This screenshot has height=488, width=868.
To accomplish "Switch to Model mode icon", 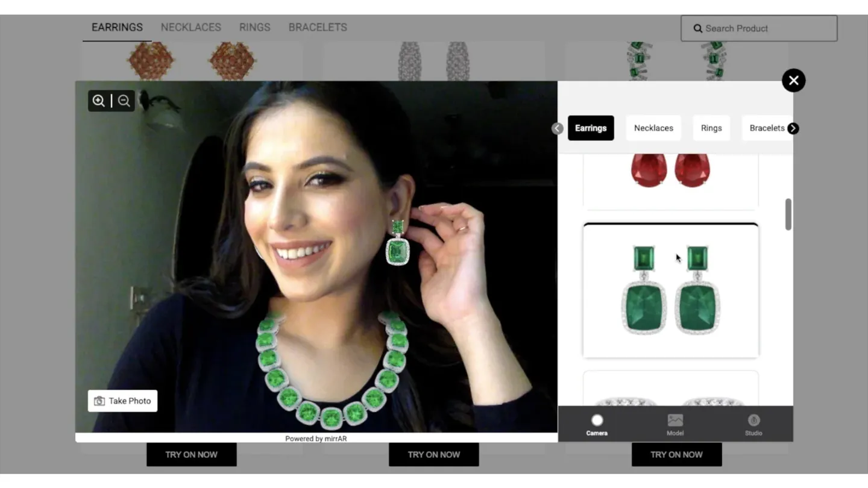I will click(675, 424).
